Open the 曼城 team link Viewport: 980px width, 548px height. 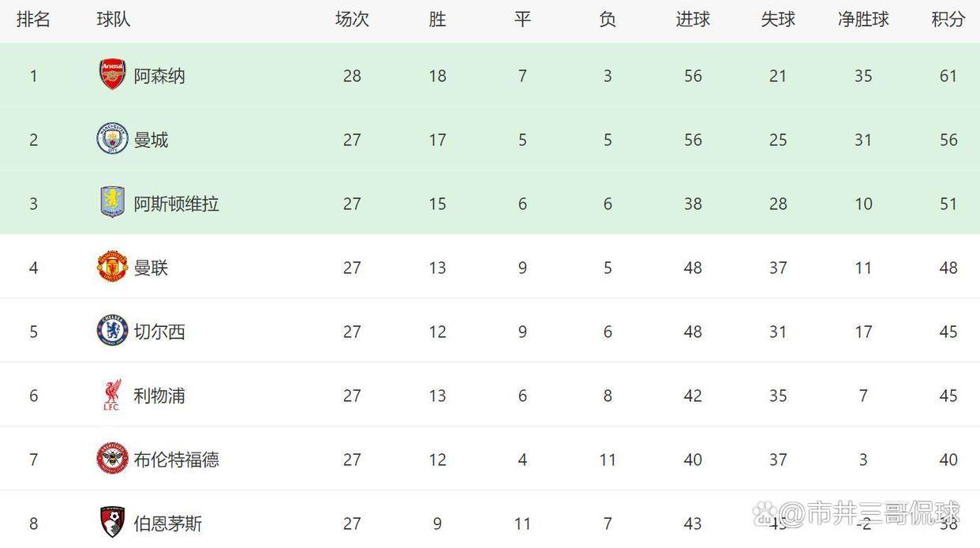151,140
